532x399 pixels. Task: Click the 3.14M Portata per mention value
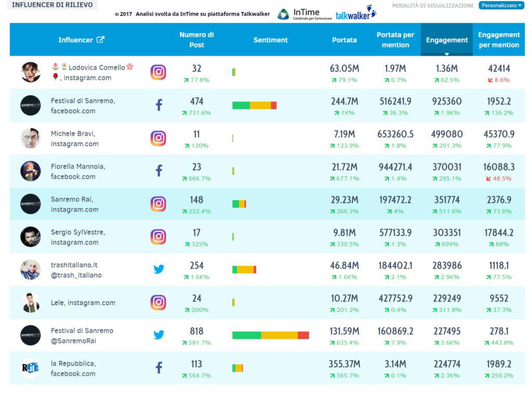click(x=395, y=364)
